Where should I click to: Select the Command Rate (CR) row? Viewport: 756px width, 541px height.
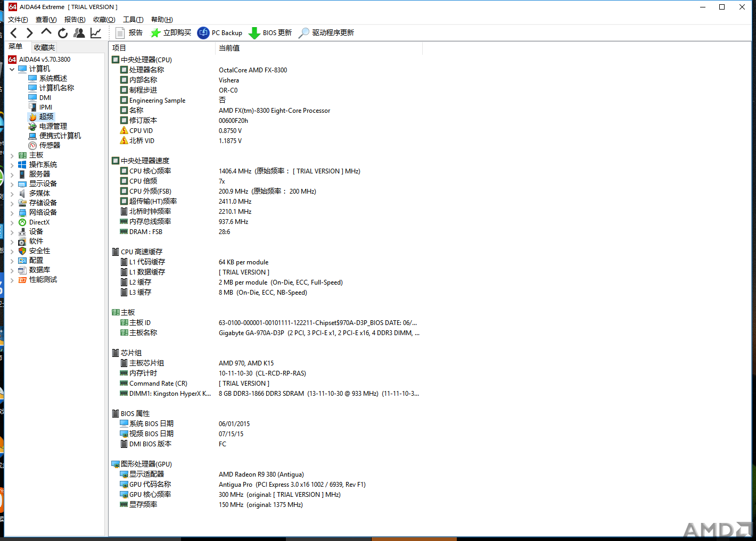(x=266, y=383)
